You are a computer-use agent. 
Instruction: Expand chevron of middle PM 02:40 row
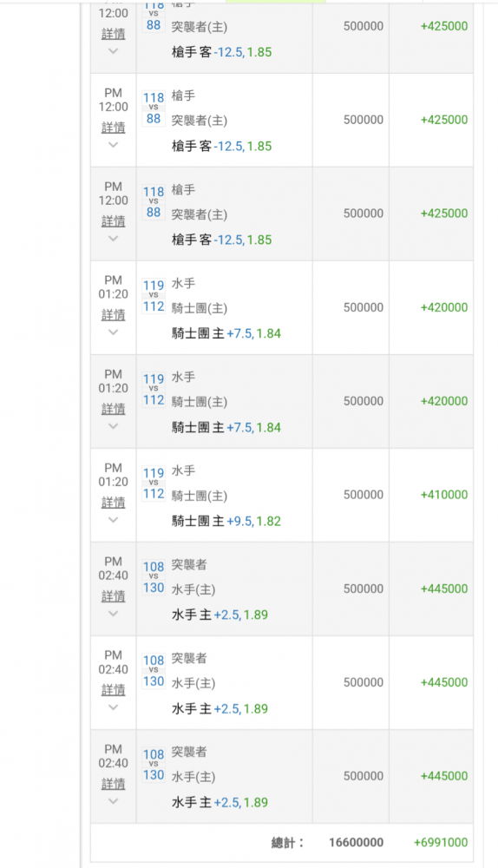113,707
